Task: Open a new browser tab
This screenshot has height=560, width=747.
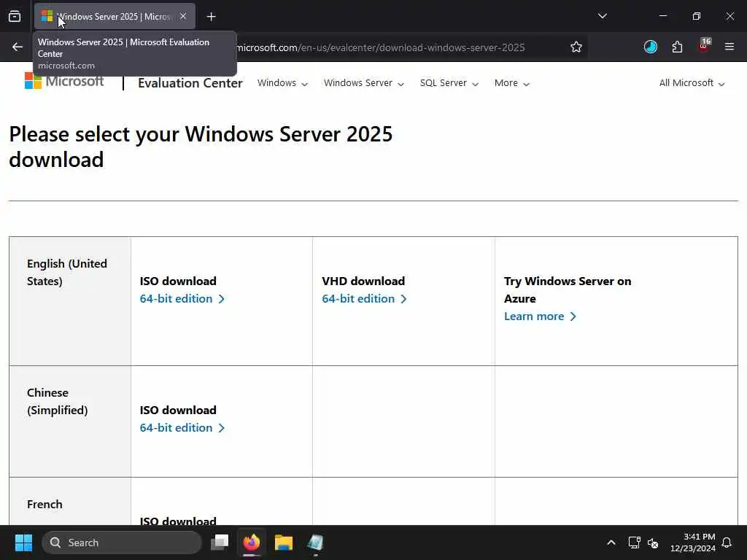Action: click(211, 17)
